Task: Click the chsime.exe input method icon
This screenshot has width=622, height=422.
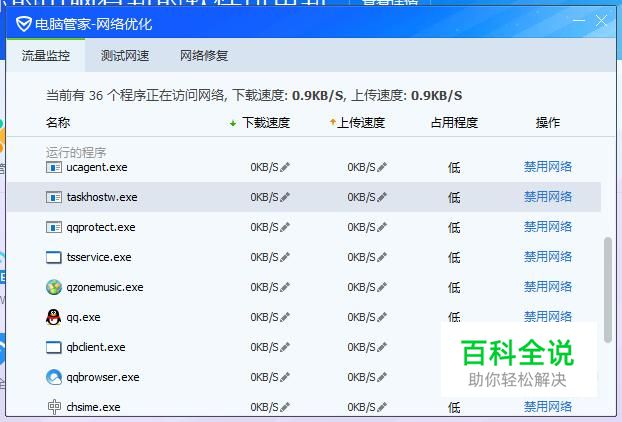Action: pos(54,407)
